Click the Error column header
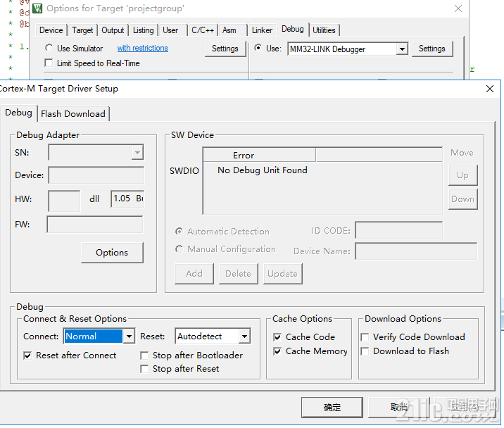The image size is (504, 428). coord(260,156)
